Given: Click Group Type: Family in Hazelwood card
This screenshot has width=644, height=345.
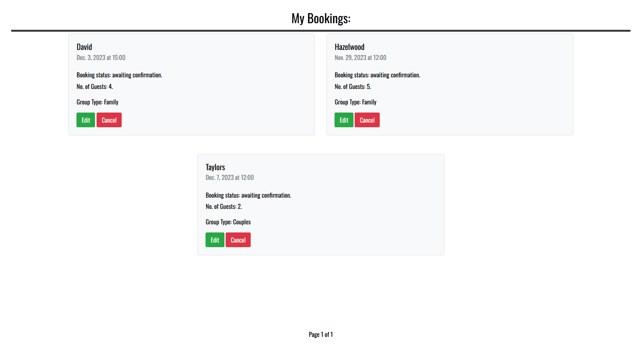Looking at the screenshot, I should click(x=355, y=102).
